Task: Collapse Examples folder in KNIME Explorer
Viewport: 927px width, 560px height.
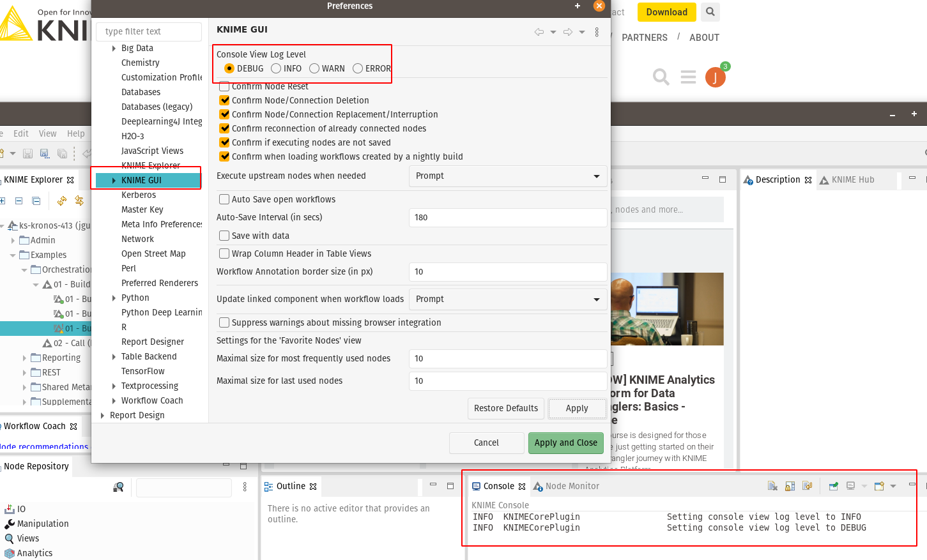Action: pyautogui.click(x=13, y=255)
